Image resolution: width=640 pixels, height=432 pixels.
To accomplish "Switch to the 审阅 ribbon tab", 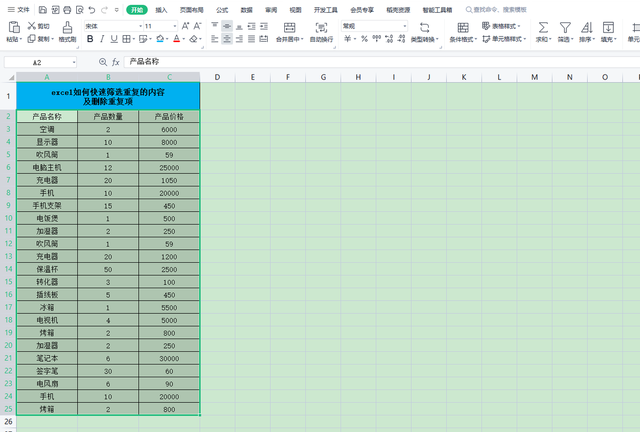I will 271,10.
